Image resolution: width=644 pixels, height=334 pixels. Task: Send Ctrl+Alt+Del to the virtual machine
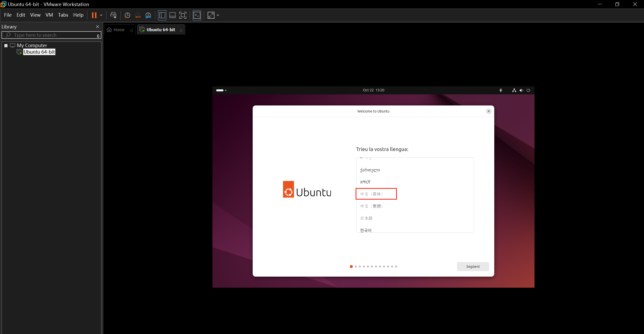click(x=113, y=15)
